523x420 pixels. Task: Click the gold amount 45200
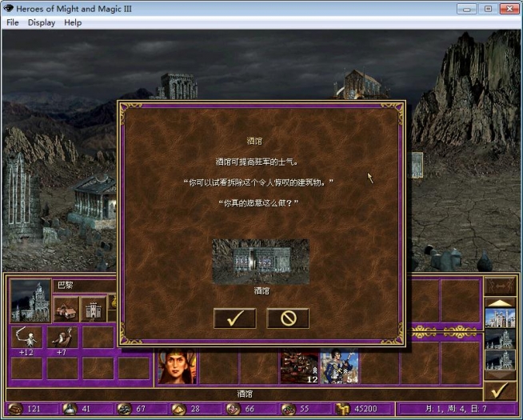[x=365, y=409]
